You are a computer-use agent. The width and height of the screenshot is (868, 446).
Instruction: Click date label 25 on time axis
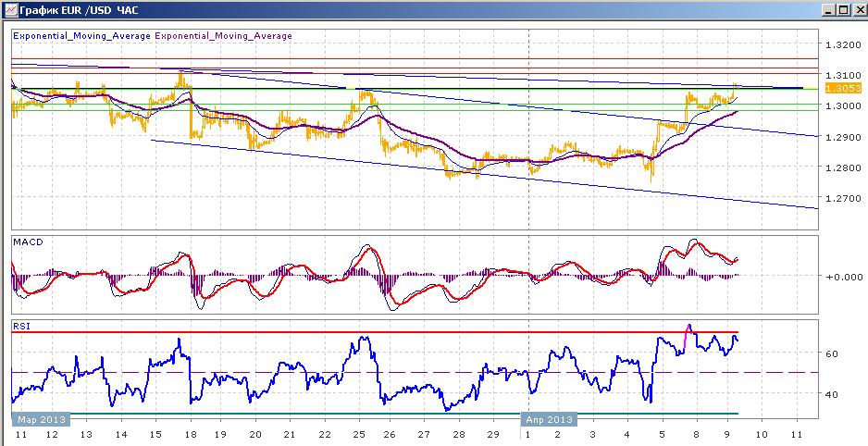click(359, 435)
